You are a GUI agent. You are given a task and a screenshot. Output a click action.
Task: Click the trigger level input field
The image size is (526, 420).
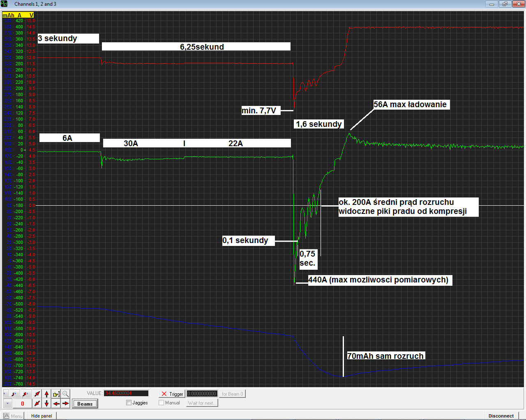(x=202, y=394)
